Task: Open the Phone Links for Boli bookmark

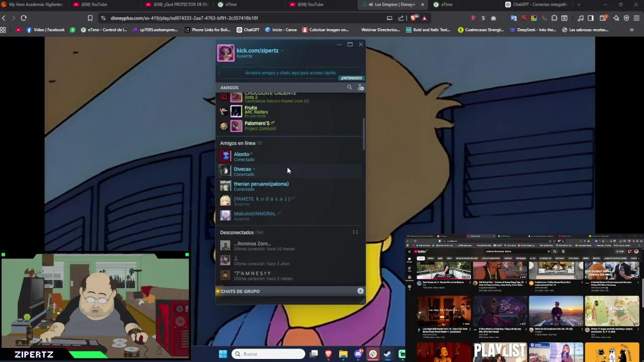Action: click(x=207, y=30)
